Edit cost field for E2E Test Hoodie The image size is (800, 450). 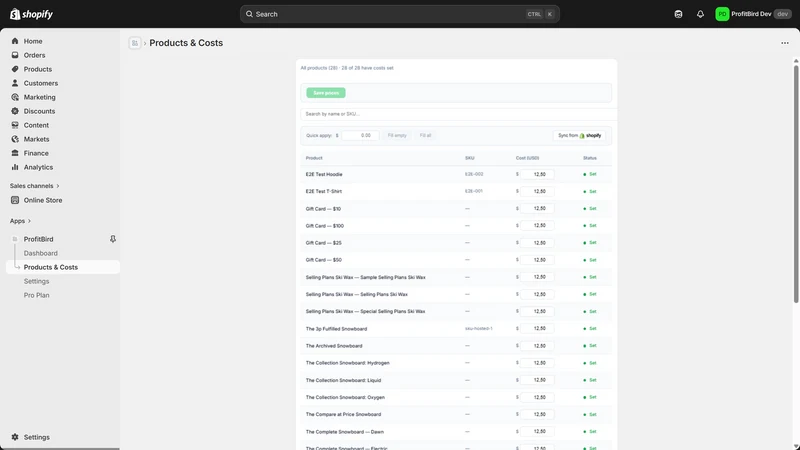click(537, 174)
